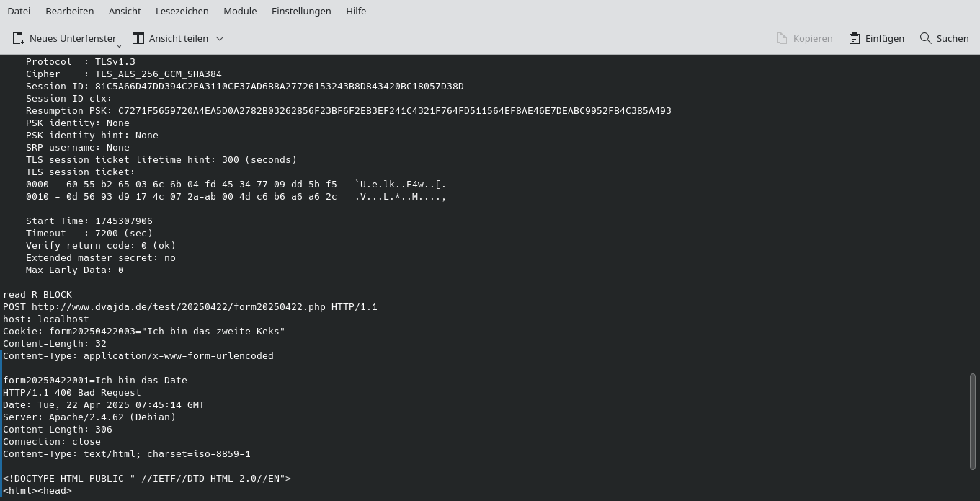Click the Ansicht teilen split-view icon

pyautogui.click(x=138, y=37)
